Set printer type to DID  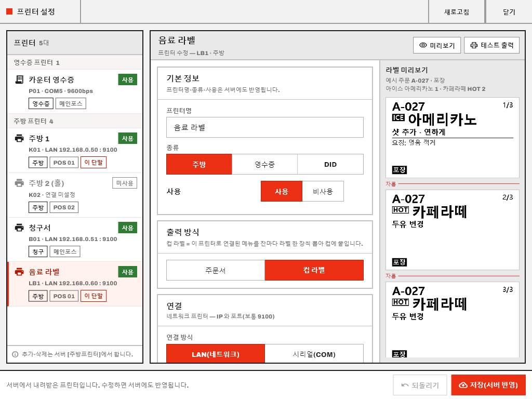click(330, 164)
